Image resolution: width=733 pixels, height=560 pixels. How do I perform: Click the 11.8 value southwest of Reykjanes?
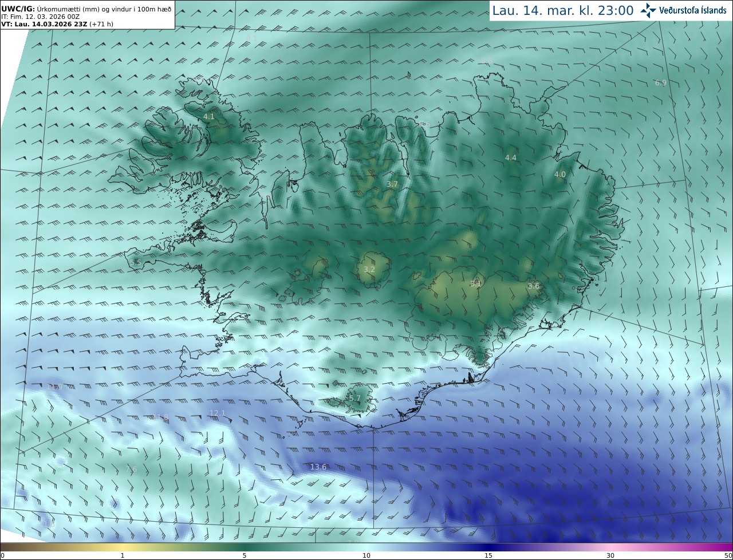[x=161, y=417]
